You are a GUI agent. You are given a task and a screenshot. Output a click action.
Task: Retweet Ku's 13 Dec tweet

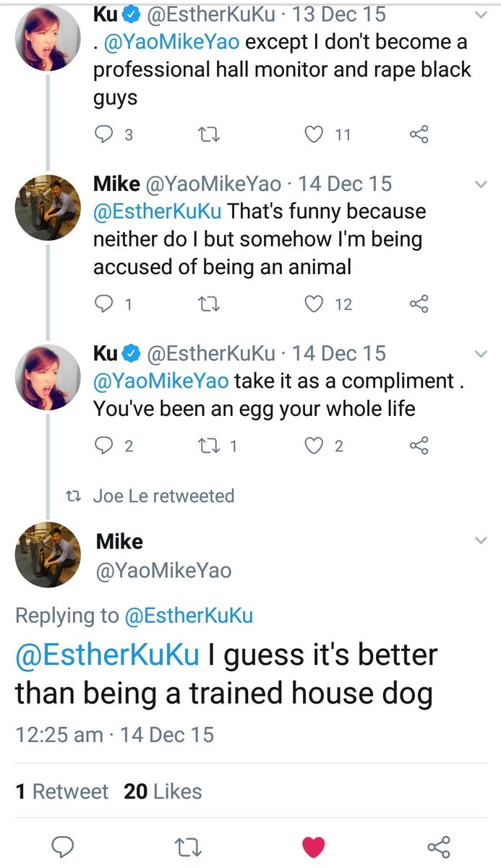[210, 135]
